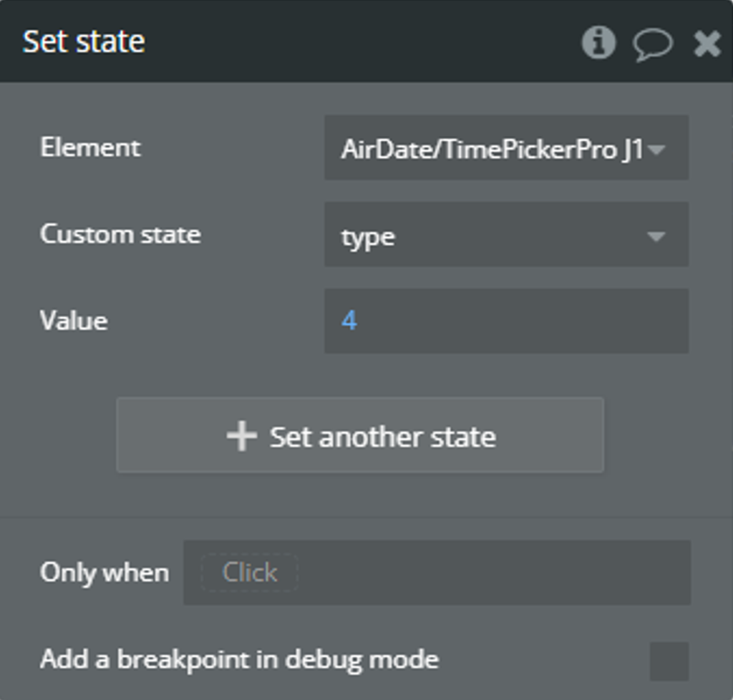
Task: Click the Value field label
Action: [x=74, y=321]
